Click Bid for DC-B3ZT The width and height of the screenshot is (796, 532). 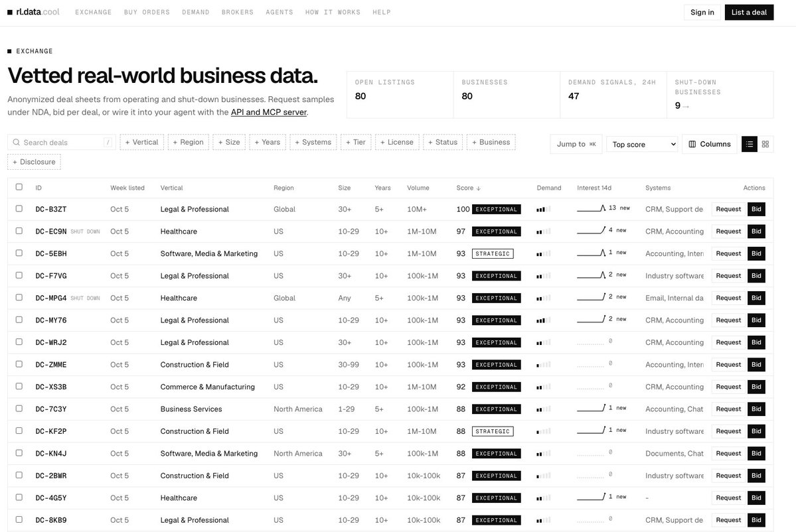pyautogui.click(x=756, y=209)
